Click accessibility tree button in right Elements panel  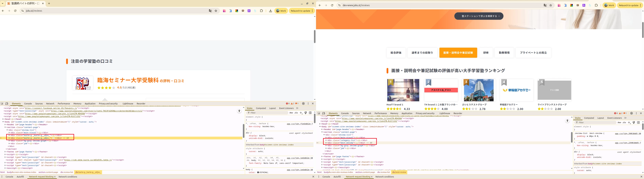[x=567, y=121]
